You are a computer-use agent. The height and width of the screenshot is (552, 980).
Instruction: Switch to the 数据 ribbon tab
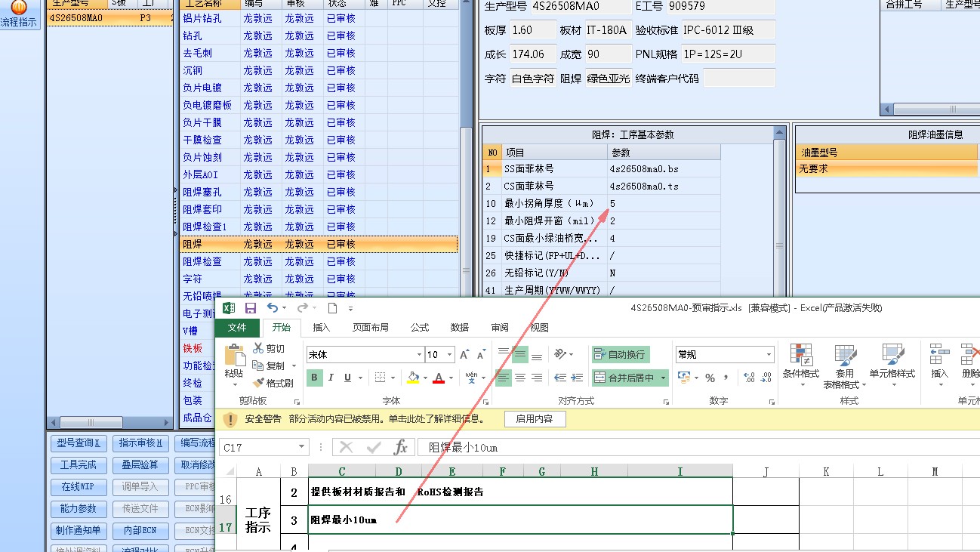click(x=460, y=328)
